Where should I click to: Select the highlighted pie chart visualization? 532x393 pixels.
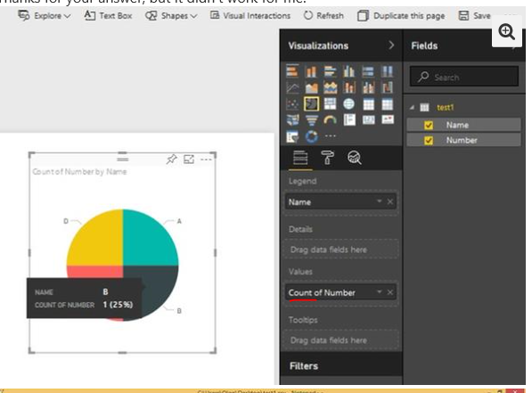(x=311, y=104)
